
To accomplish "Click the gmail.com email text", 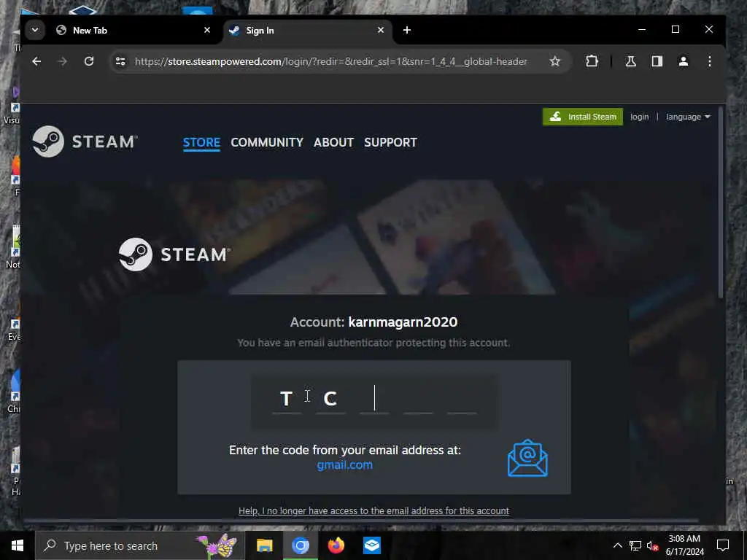I will tap(345, 464).
